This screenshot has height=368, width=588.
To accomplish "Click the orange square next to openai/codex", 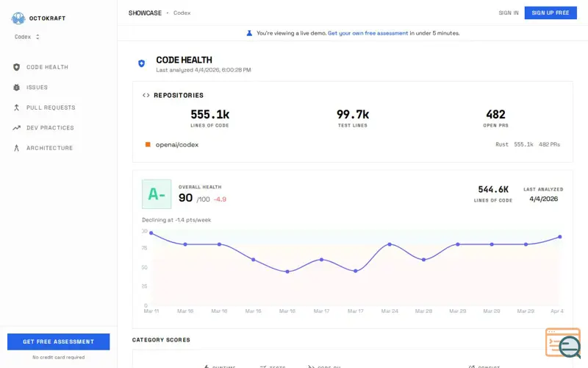I will 148,144.
